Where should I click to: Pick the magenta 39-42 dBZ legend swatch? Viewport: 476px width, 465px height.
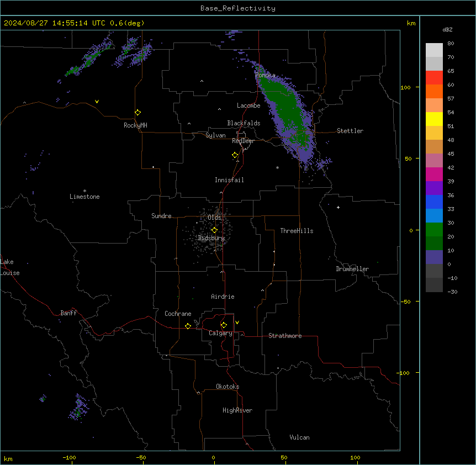click(434, 174)
